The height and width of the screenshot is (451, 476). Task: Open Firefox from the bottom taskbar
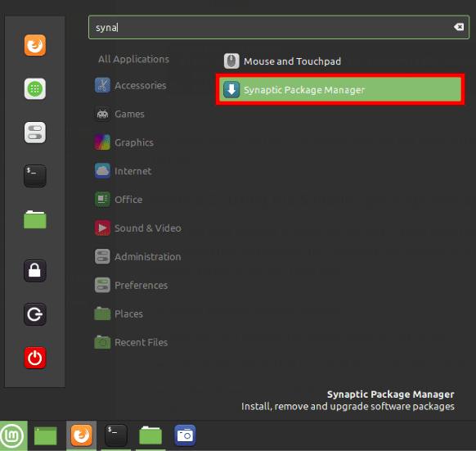[x=81, y=435]
